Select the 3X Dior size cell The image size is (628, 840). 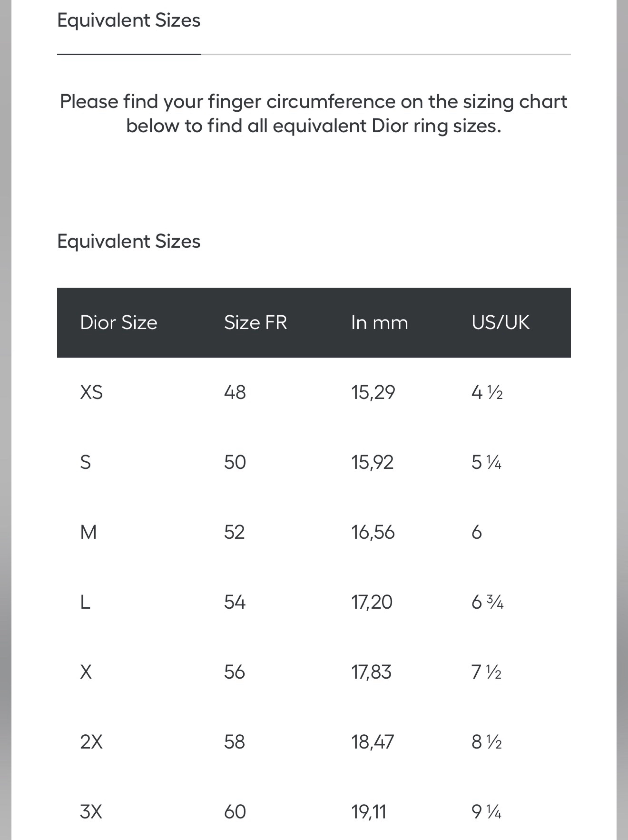coord(91,811)
